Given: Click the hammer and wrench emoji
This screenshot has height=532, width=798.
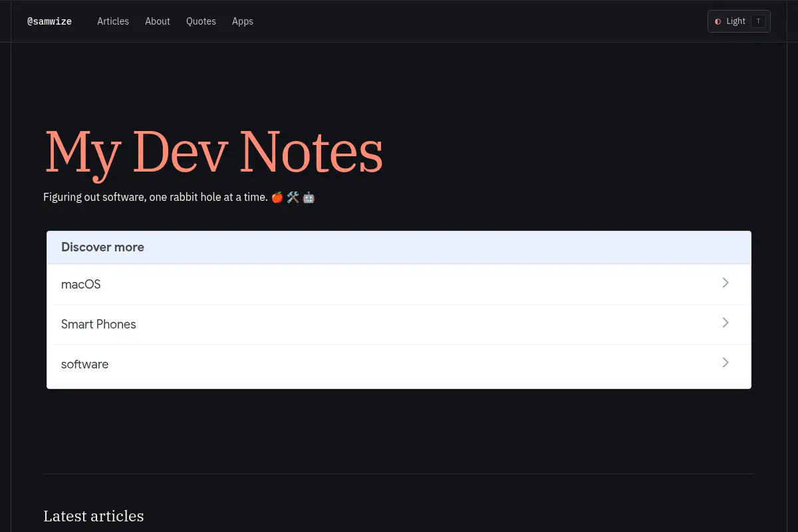Looking at the screenshot, I should pos(293,198).
